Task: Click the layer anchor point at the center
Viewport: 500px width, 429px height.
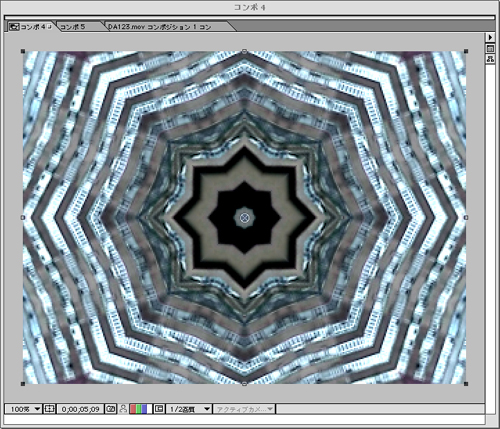Action: click(245, 218)
